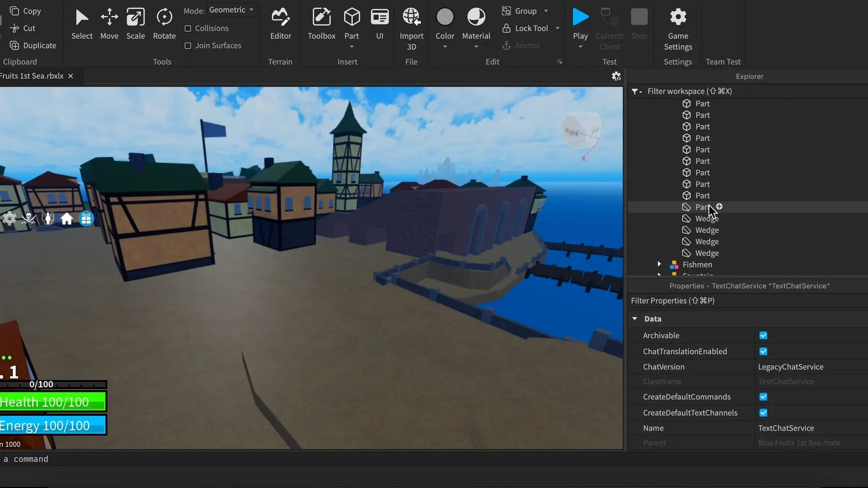Insert a new Part
Screen dimensions: 868x488
(x=352, y=23)
